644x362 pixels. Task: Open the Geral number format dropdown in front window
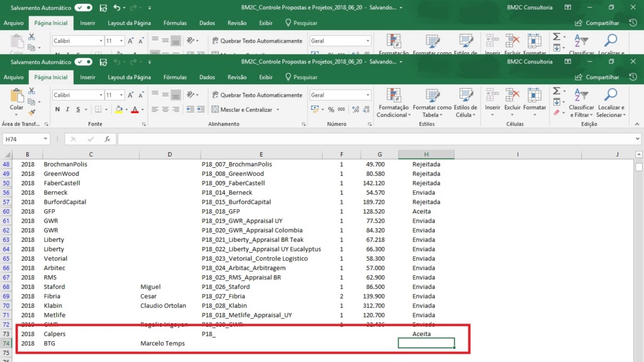[x=367, y=96]
